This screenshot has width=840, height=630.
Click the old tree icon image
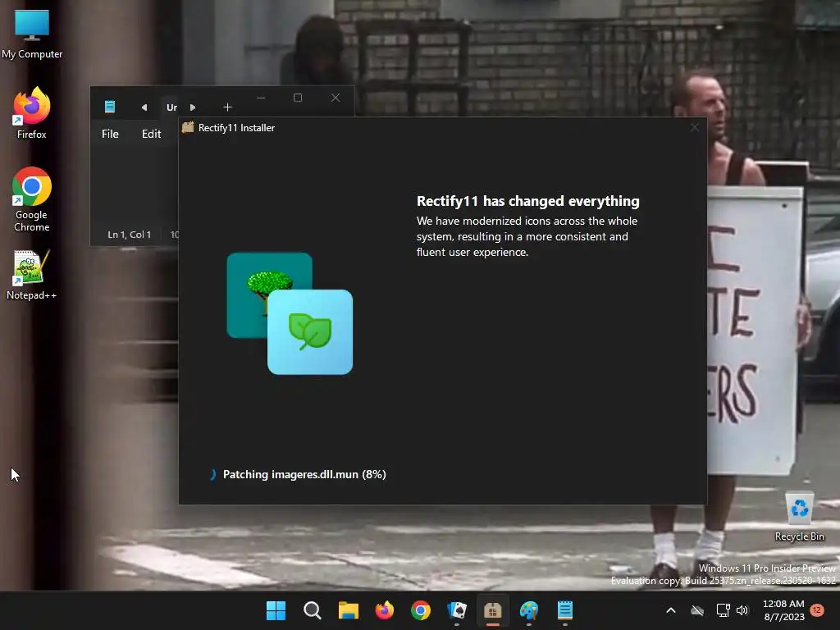pos(269,295)
